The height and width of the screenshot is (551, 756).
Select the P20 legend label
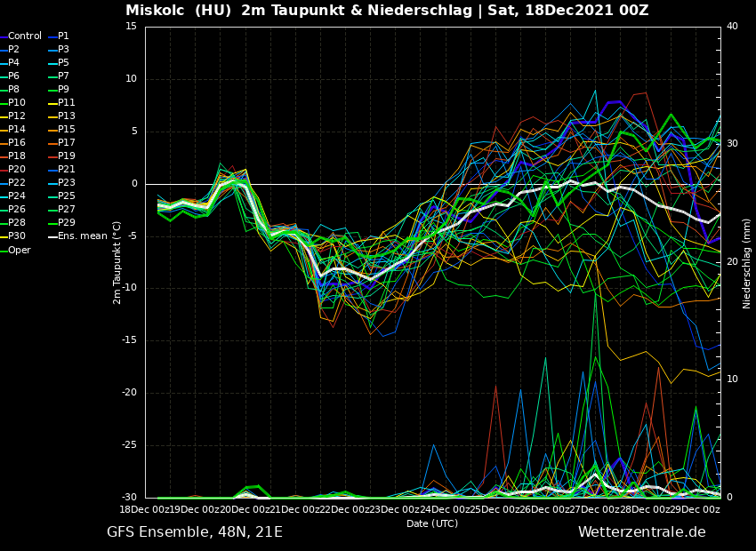point(17,170)
